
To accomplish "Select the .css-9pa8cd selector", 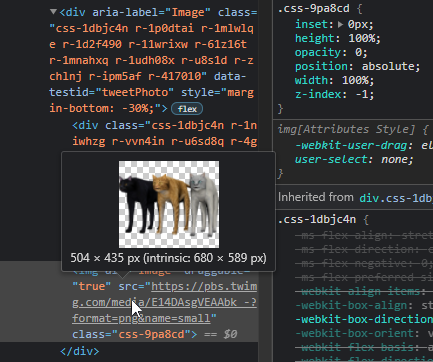I will (x=314, y=8).
